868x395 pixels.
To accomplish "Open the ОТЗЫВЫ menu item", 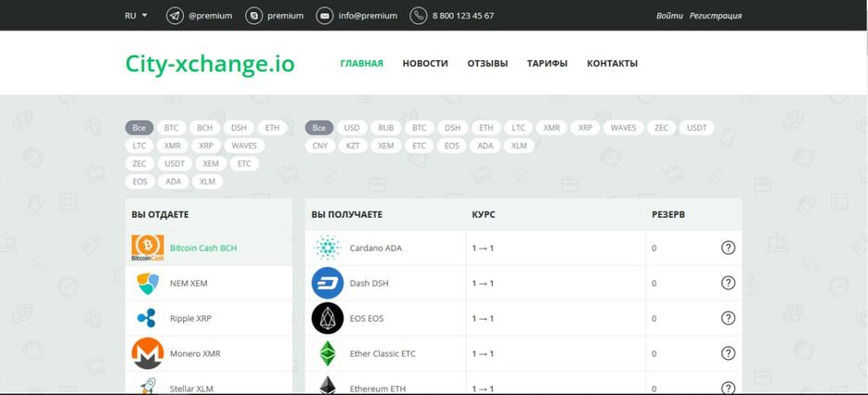I will pyautogui.click(x=487, y=63).
